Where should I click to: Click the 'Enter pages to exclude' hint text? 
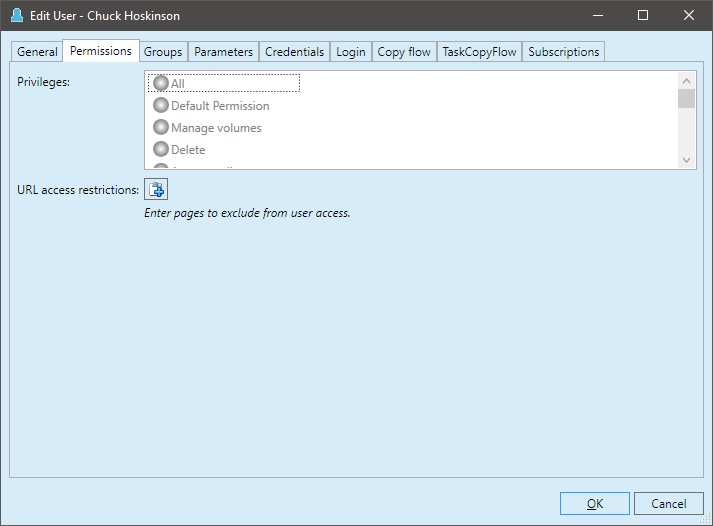point(247,213)
